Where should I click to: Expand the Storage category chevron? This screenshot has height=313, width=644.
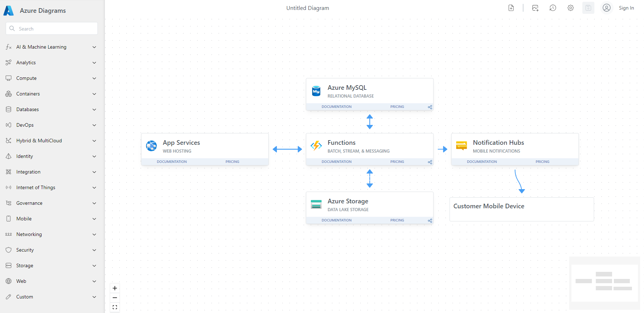[94, 265]
